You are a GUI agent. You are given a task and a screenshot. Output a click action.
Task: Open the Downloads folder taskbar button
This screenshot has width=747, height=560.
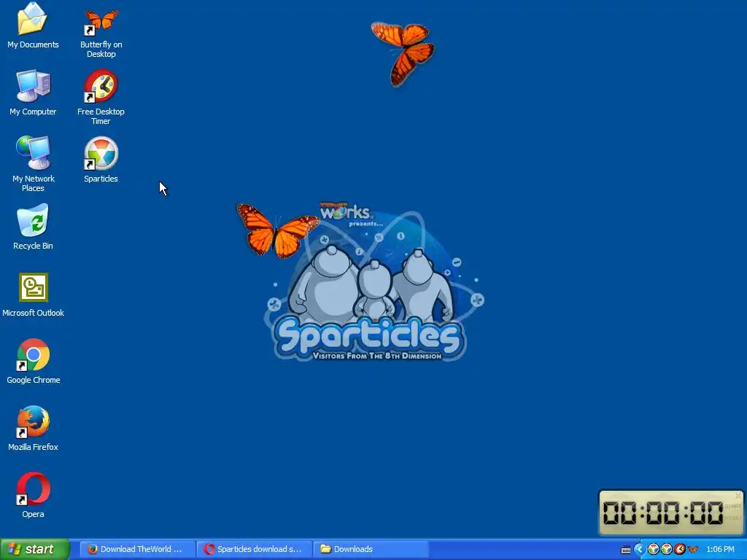371,549
